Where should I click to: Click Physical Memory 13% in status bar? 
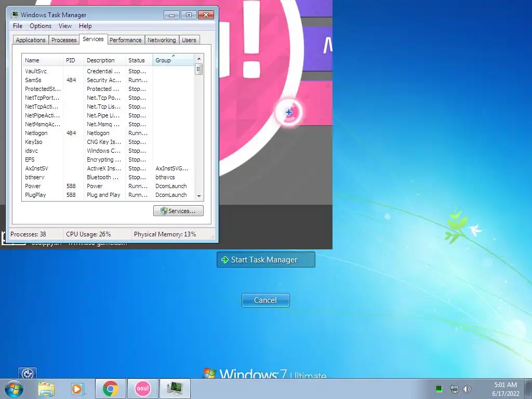165,234
